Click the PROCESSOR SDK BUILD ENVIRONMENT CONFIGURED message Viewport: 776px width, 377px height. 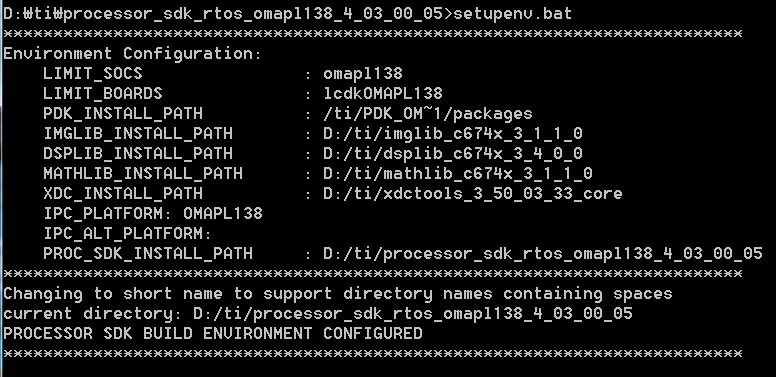coord(213,333)
